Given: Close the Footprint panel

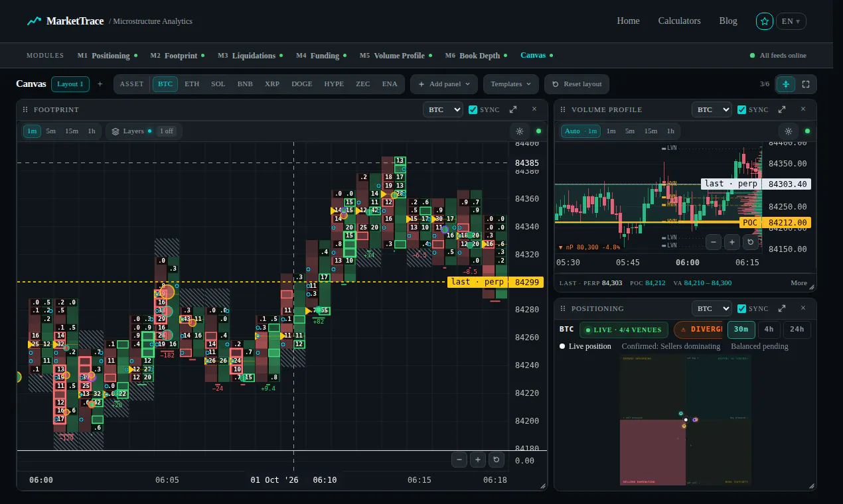Looking at the screenshot, I should pos(534,109).
